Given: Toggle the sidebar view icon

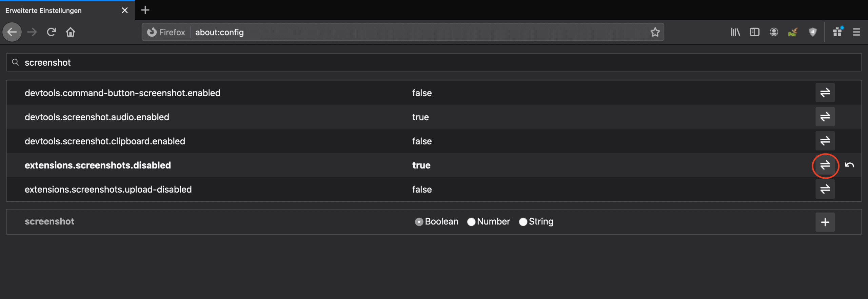Looking at the screenshot, I should [x=754, y=32].
